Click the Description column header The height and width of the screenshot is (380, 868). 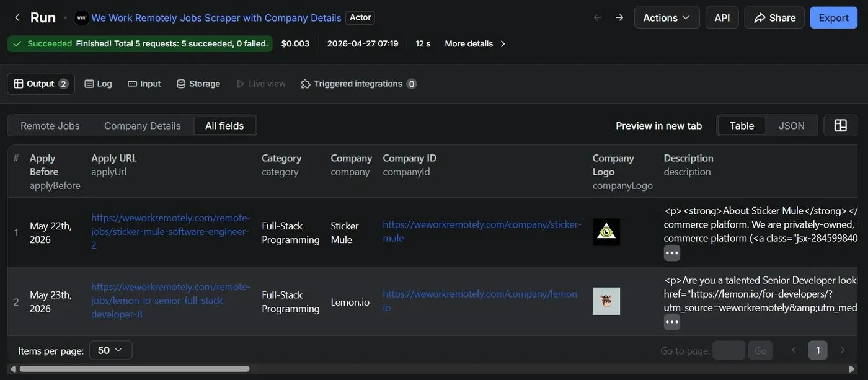(x=688, y=165)
